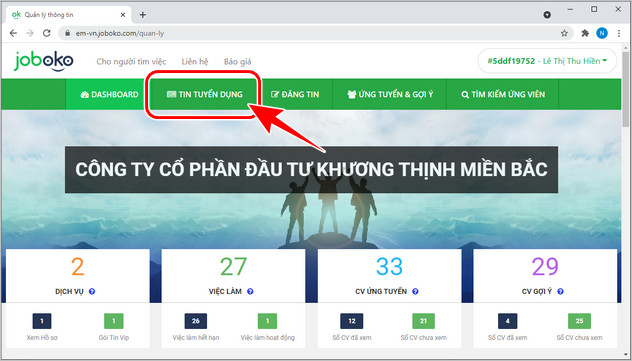Click the round dropdown icon above the address bar
The image size is (632, 361).
coord(547,15)
